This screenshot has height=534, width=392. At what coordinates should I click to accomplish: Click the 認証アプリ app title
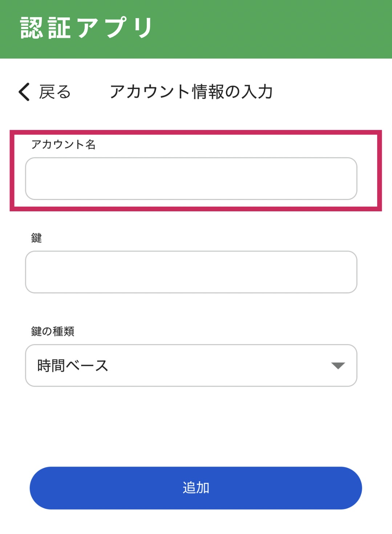(x=86, y=28)
